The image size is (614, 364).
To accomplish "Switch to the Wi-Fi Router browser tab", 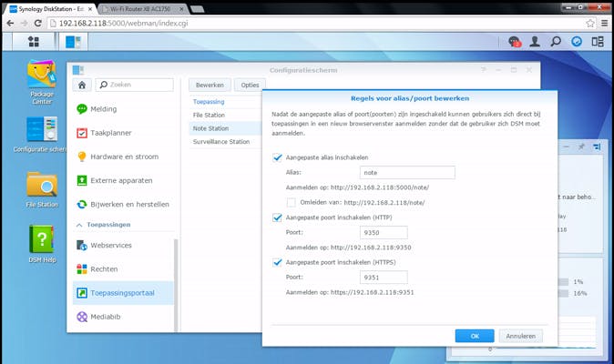I will [142, 8].
